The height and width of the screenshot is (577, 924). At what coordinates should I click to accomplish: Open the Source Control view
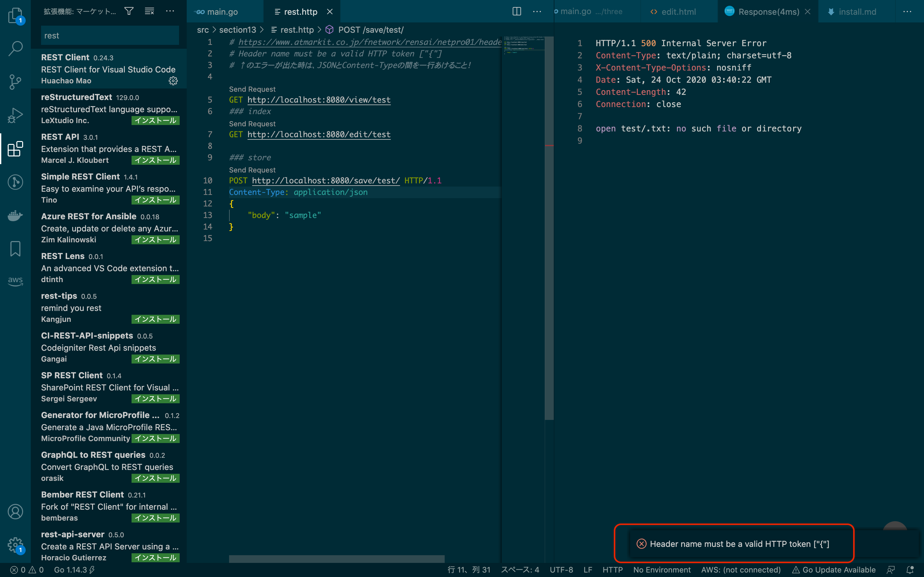(x=15, y=82)
